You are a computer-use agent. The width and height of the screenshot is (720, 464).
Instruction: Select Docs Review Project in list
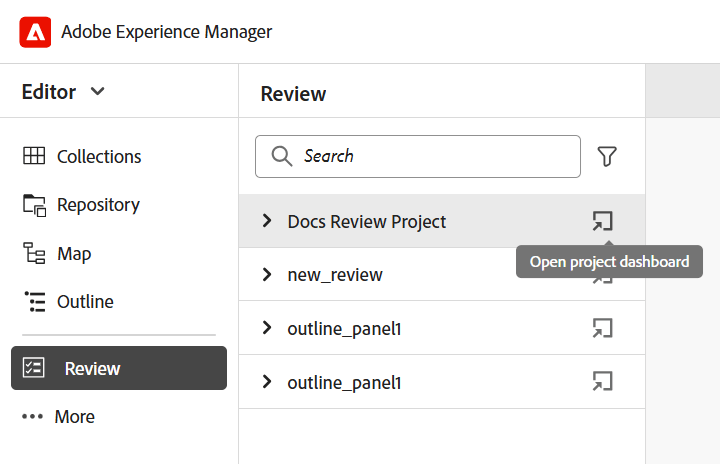tap(366, 221)
